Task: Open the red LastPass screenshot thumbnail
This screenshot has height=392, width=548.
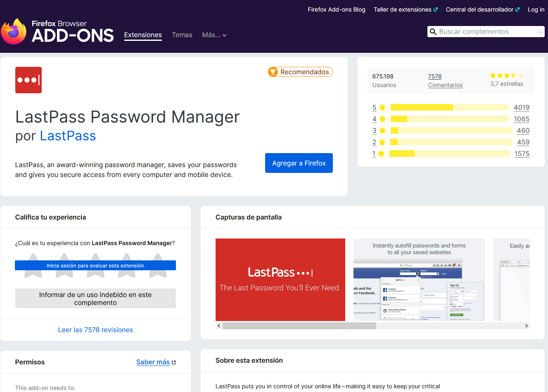Action: pyautogui.click(x=280, y=280)
